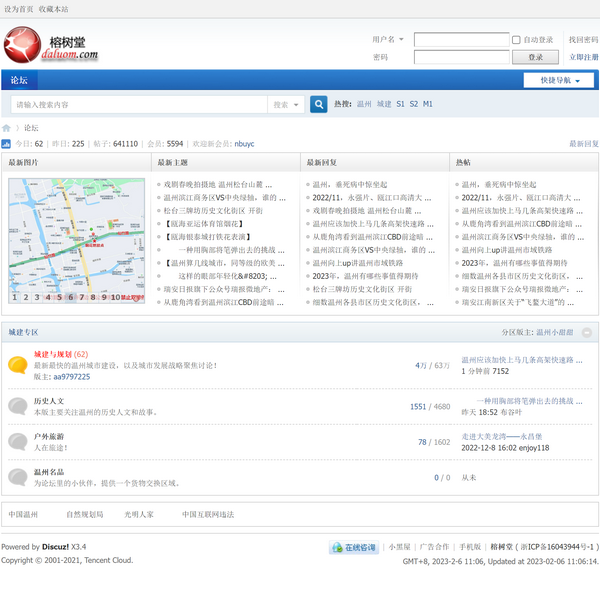
Task: Click the 榕树堂 site logo
Action: click(x=50, y=45)
